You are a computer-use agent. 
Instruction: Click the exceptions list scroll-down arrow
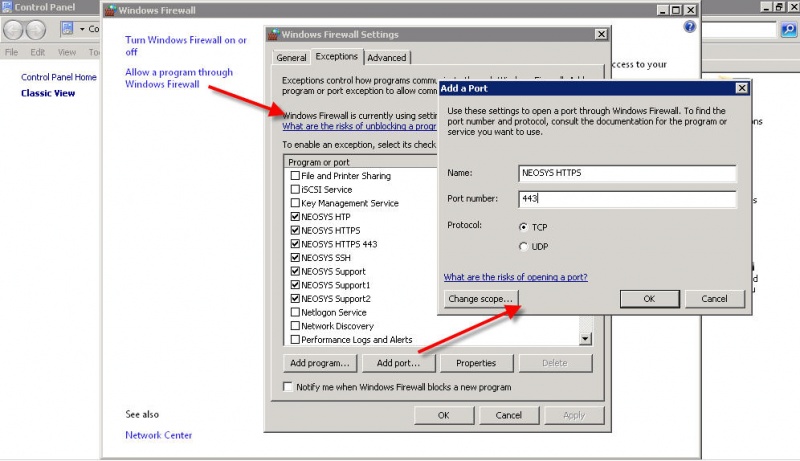point(585,339)
